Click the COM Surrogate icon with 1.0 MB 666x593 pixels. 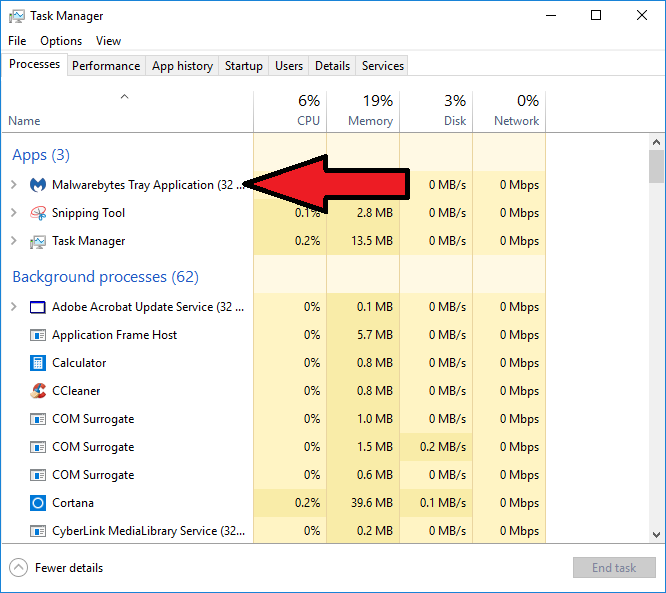point(38,419)
